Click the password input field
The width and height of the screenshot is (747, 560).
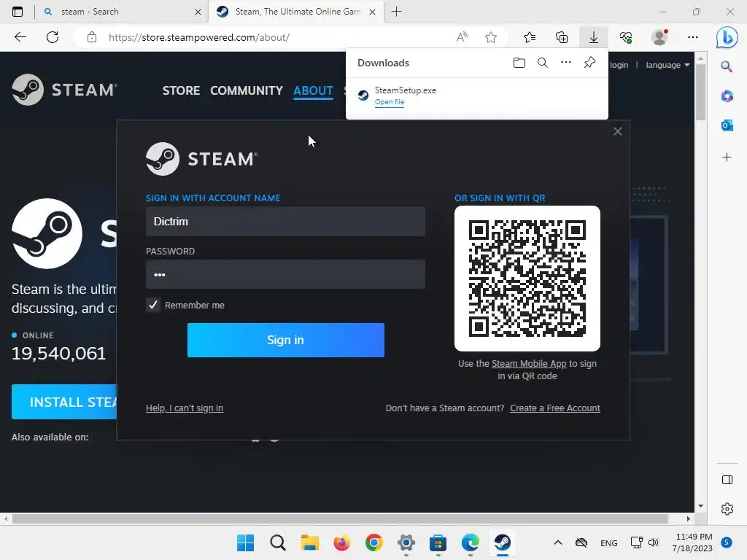[x=285, y=274]
